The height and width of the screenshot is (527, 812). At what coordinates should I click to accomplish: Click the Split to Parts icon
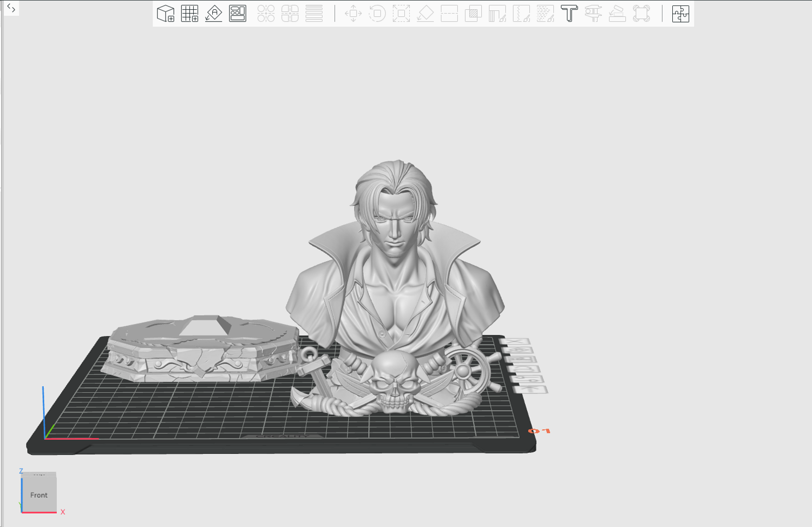tap(290, 14)
